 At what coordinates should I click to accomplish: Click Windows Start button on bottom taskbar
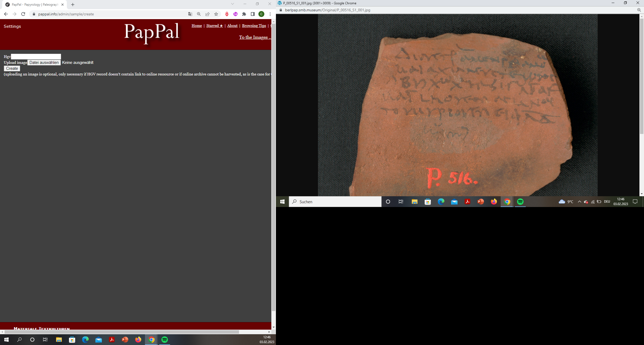6,340
